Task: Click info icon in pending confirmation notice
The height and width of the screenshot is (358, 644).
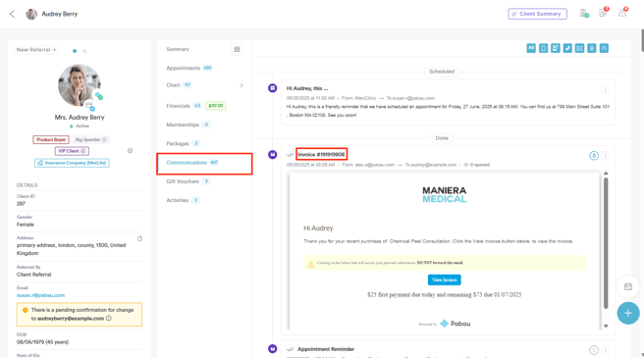Action: click(108, 318)
